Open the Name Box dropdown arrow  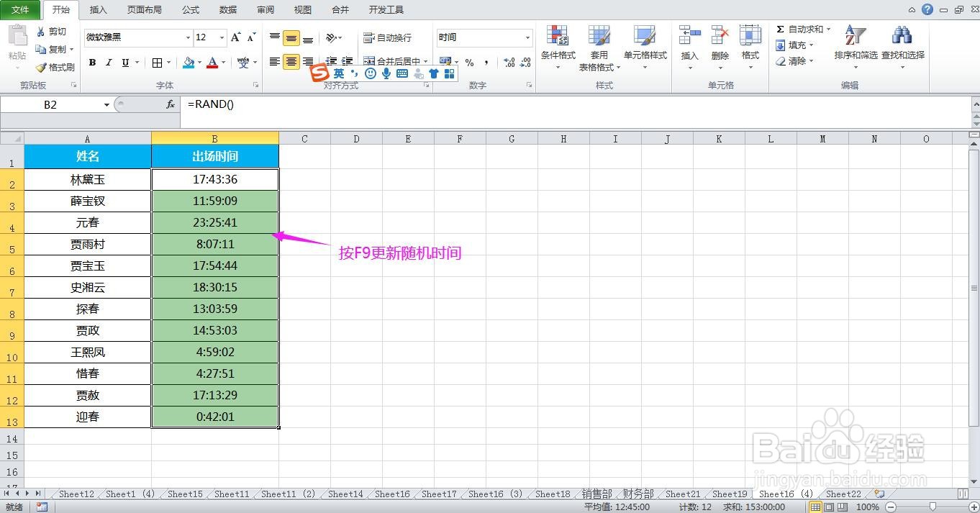[x=106, y=104]
